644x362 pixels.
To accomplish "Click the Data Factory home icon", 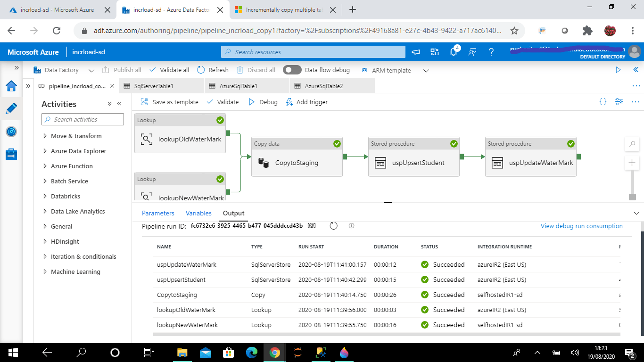I will point(11,86).
